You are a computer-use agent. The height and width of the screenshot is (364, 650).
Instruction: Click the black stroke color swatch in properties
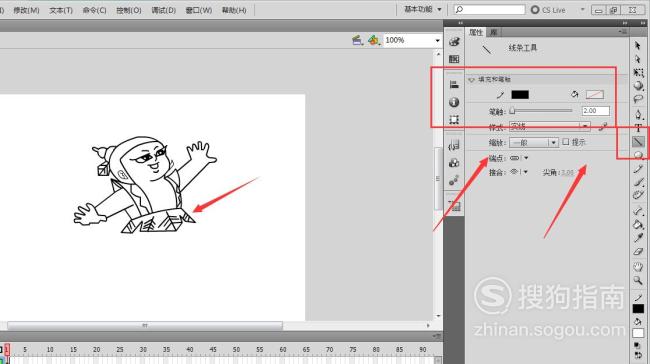coord(520,95)
